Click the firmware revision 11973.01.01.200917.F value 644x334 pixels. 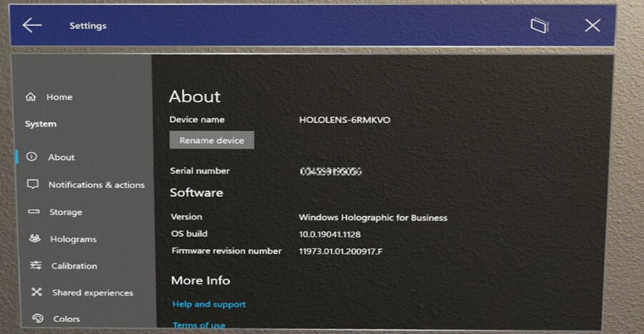click(340, 252)
